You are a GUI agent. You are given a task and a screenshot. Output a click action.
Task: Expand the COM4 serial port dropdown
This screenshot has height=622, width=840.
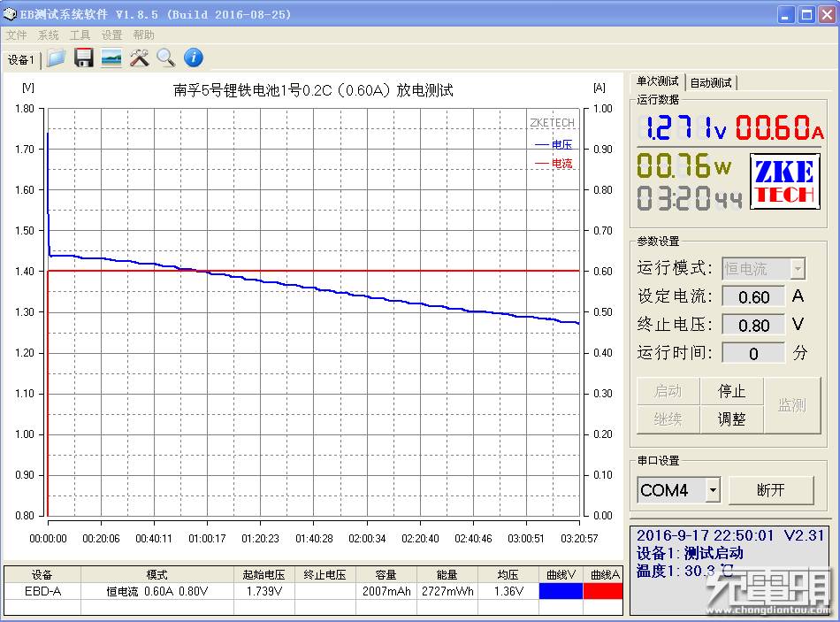[x=713, y=490]
